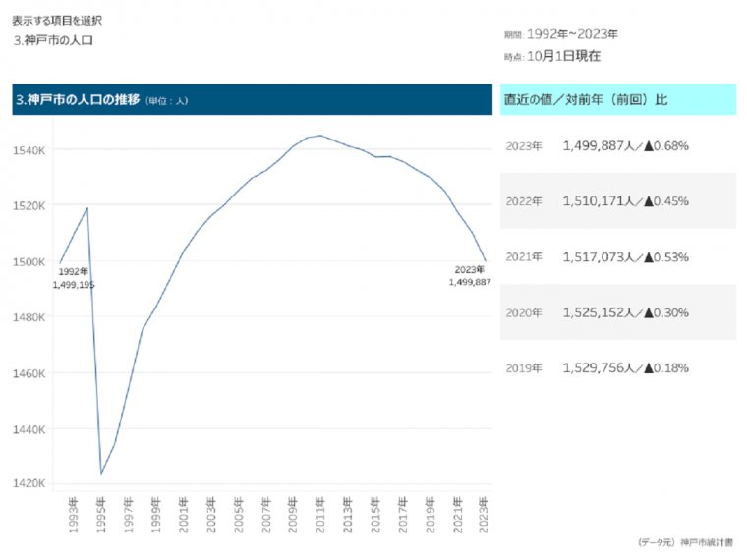Select the 2023年 1,499,887人 row

click(x=618, y=145)
